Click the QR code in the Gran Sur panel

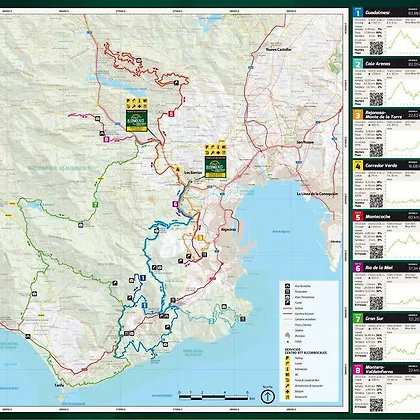[376, 354]
